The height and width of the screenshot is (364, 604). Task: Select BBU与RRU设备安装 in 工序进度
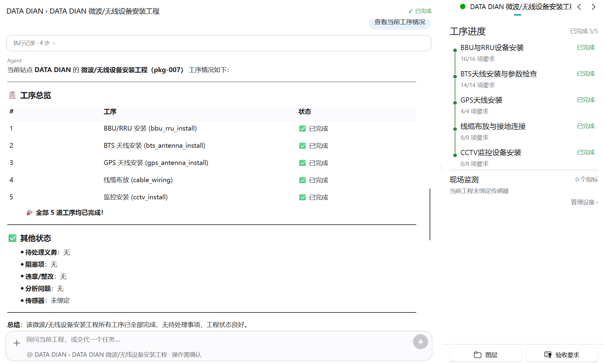click(x=492, y=48)
